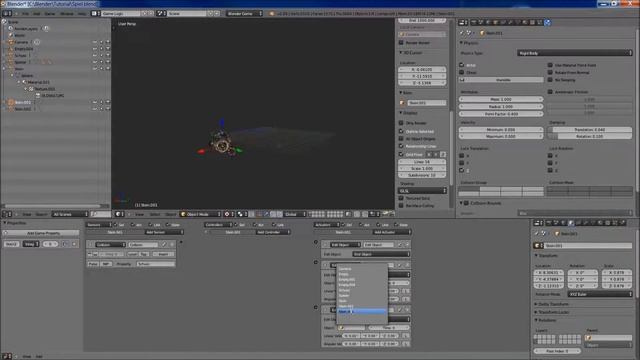The height and width of the screenshot is (360, 640).
Task: Open the Game menu
Action: [50, 13]
